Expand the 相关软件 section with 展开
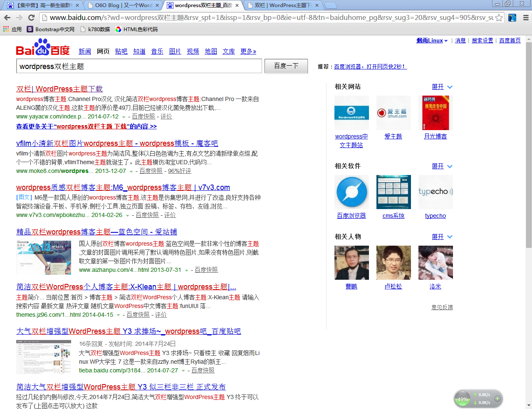Viewport: 532px width, 409px height. (442, 166)
